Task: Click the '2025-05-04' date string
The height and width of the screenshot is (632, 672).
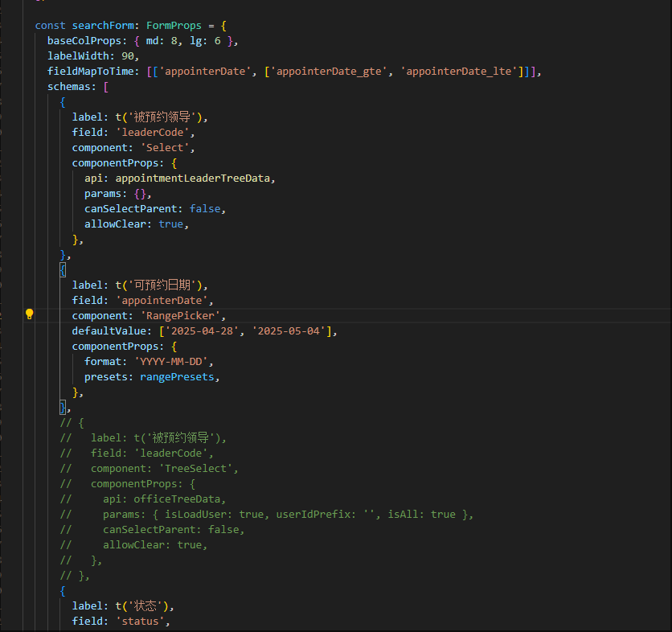Action: click(x=289, y=331)
